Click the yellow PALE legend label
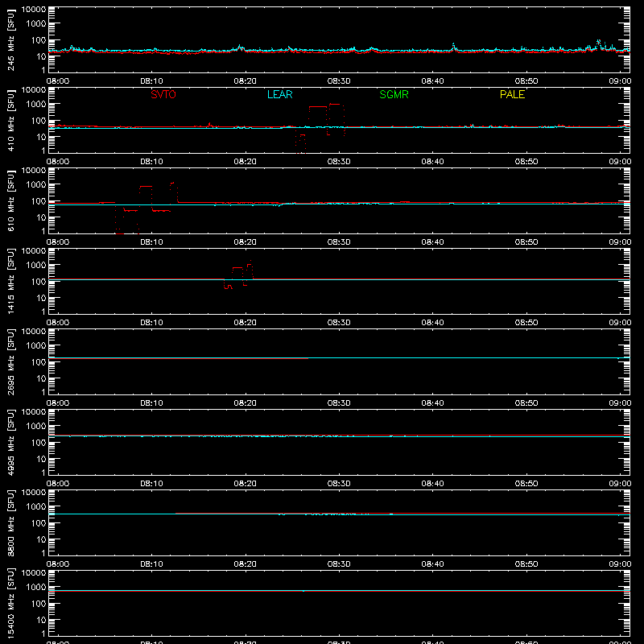The width and height of the screenshot is (644, 644). coord(512,94)
